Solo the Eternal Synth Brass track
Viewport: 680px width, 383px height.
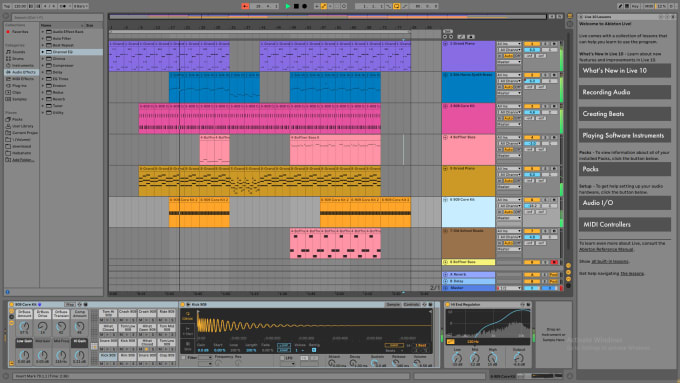coord(545,75)
